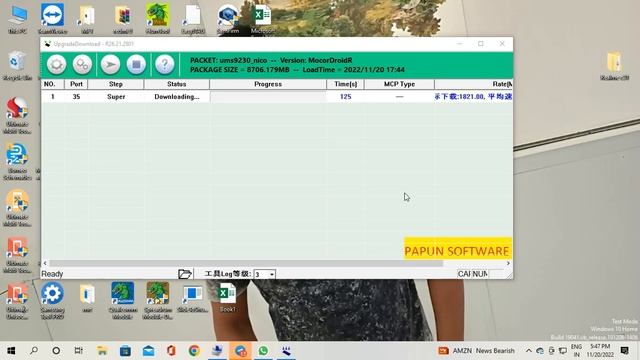Stop downloading with the square button

[x=136, y=64]
